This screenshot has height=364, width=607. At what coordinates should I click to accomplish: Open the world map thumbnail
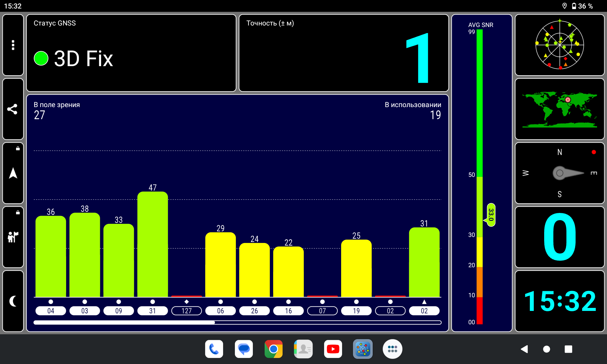click(560, 109)
